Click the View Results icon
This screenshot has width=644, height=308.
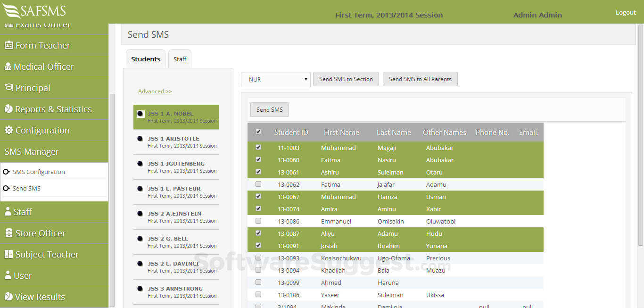tap(9, 297)
